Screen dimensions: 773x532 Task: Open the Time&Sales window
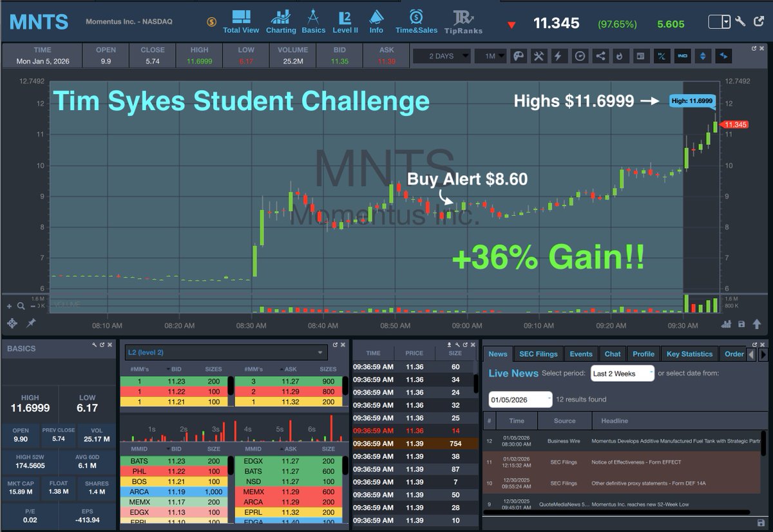416,21
